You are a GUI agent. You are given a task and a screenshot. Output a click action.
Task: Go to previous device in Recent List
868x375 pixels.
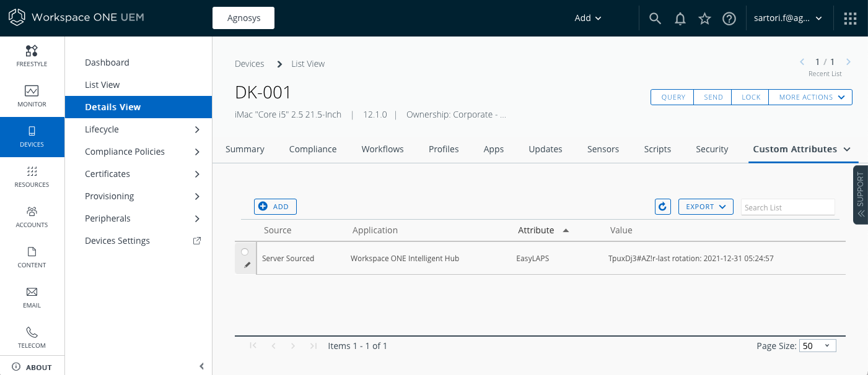click(x=802, y=62)
